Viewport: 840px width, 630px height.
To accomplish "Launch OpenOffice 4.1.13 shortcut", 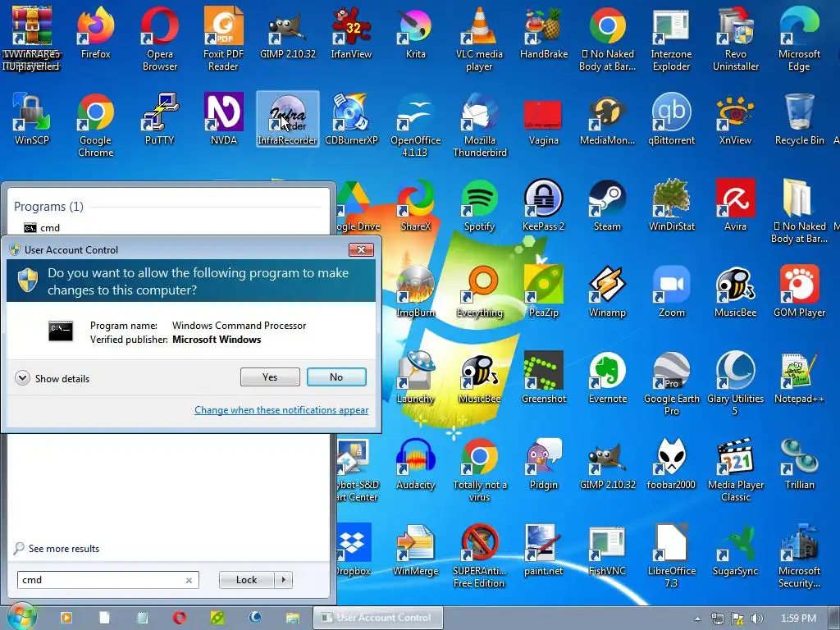I will click(x=415, y=126).
